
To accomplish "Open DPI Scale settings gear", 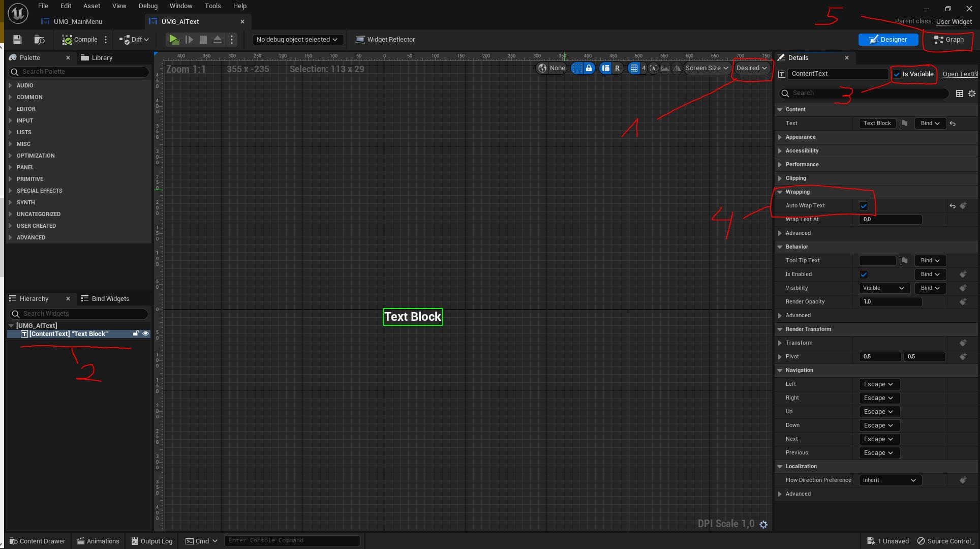I will [x=763, y=524].
